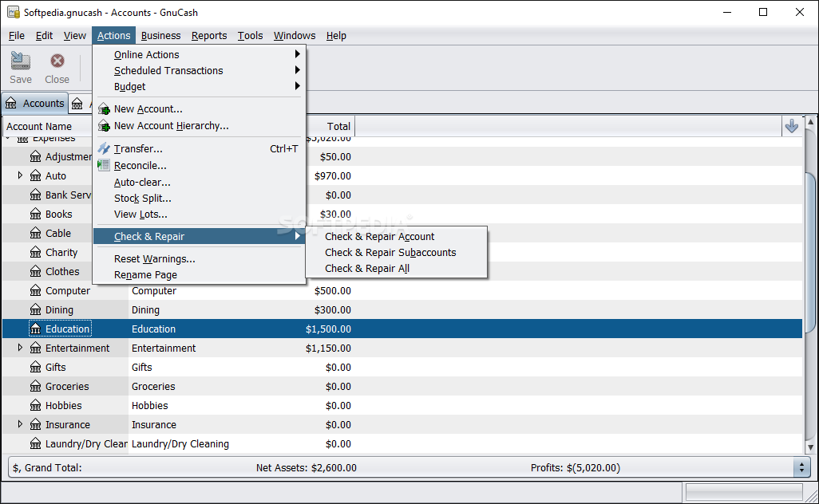
Task: Click the Entertainment account bank icon
Action: [35, 348]
